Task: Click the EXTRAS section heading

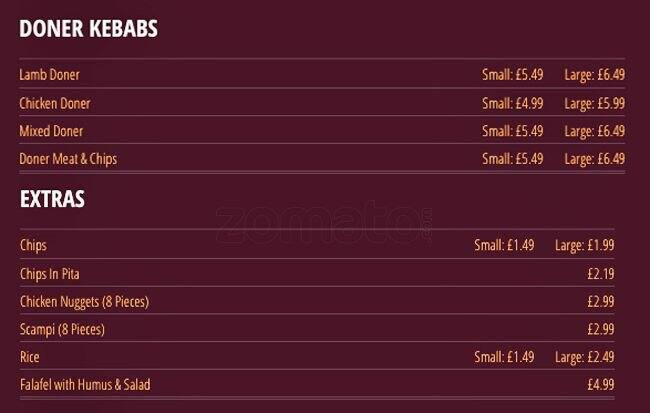Action: point(52,199)
